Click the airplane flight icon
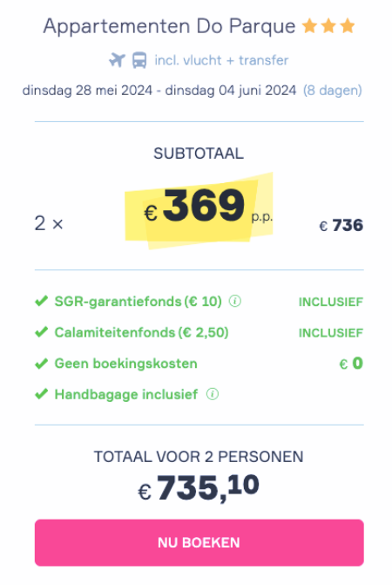The width and height of the screenshot is (392, 585). tap(117, 59)
